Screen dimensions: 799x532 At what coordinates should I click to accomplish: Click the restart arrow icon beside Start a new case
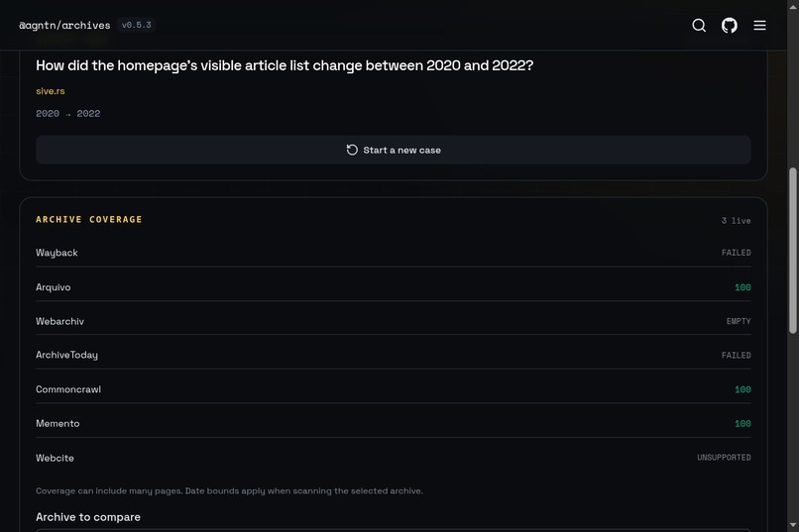tap(352, 150)
